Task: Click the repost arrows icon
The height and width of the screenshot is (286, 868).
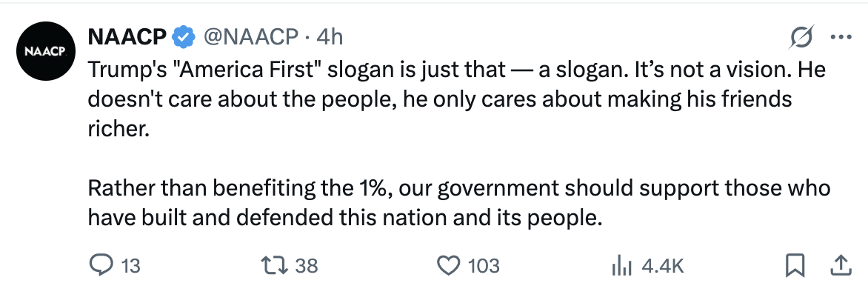Action: 275,265
